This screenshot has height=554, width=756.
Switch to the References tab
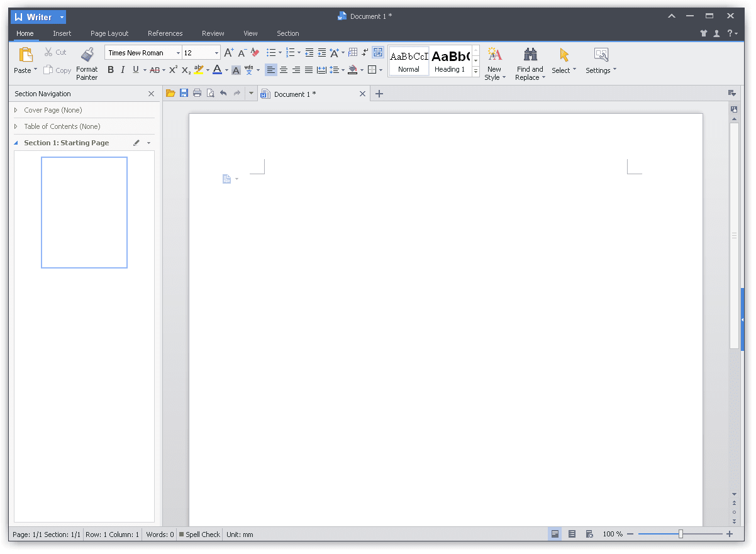pos(165,33)
